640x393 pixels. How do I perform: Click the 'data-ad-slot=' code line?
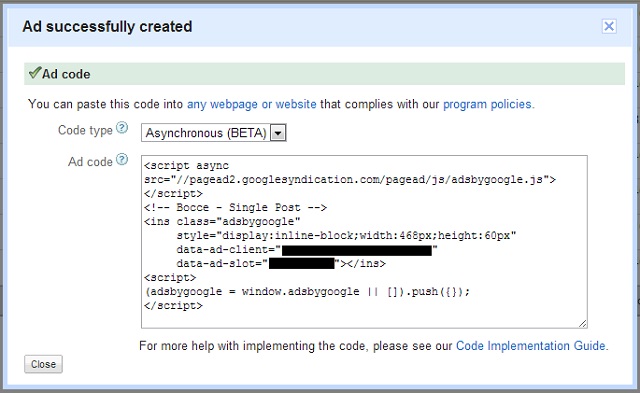click(281, 264)
